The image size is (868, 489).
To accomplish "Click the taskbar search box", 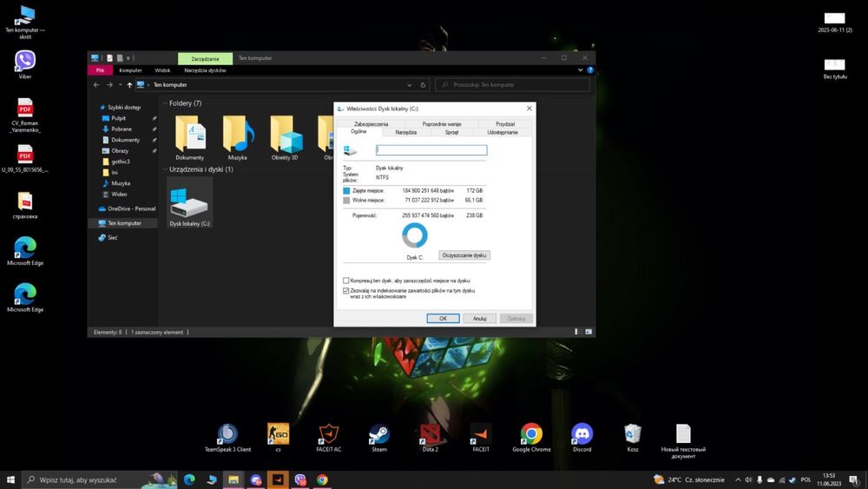I will pos(99,479).
